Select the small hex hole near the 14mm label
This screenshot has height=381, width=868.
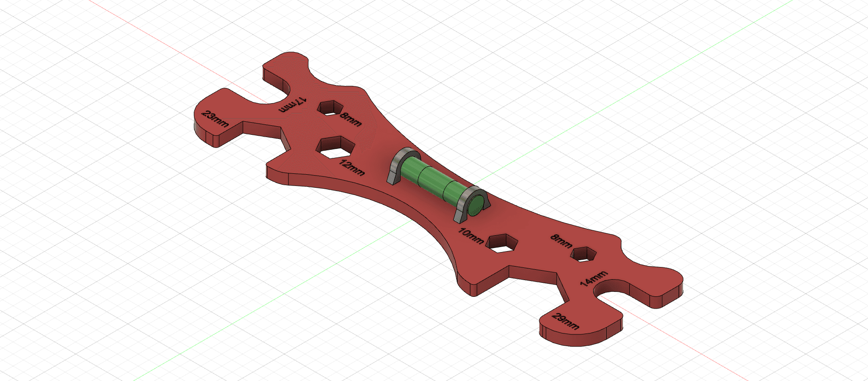(584, 254)
